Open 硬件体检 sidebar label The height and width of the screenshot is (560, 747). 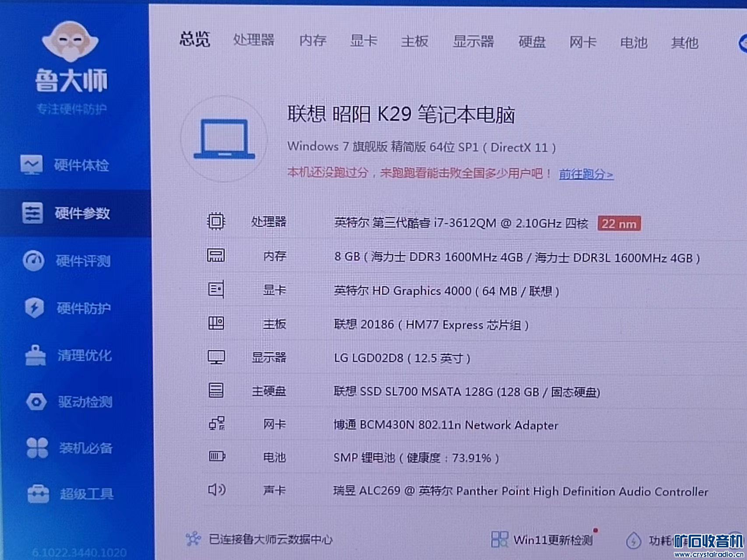pos(81,165)
